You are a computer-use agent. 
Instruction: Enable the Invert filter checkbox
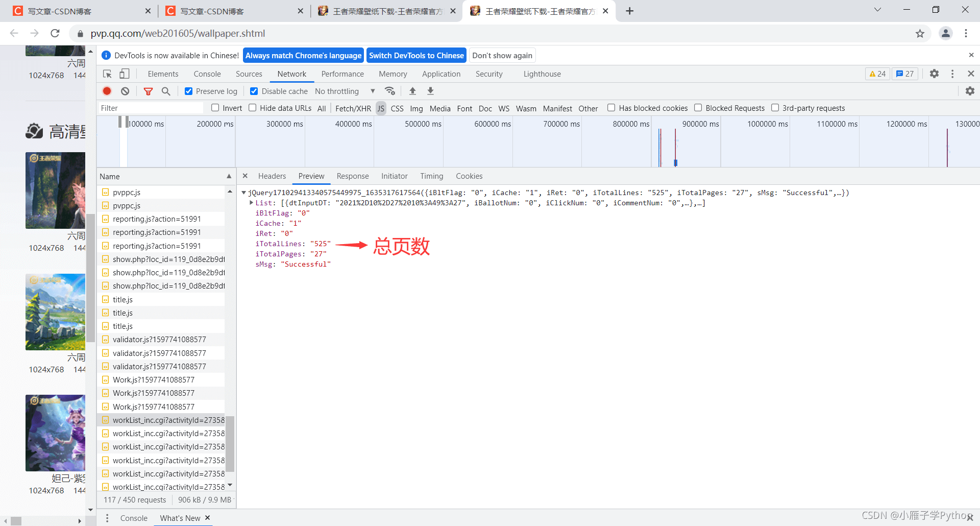pos(215,108)
